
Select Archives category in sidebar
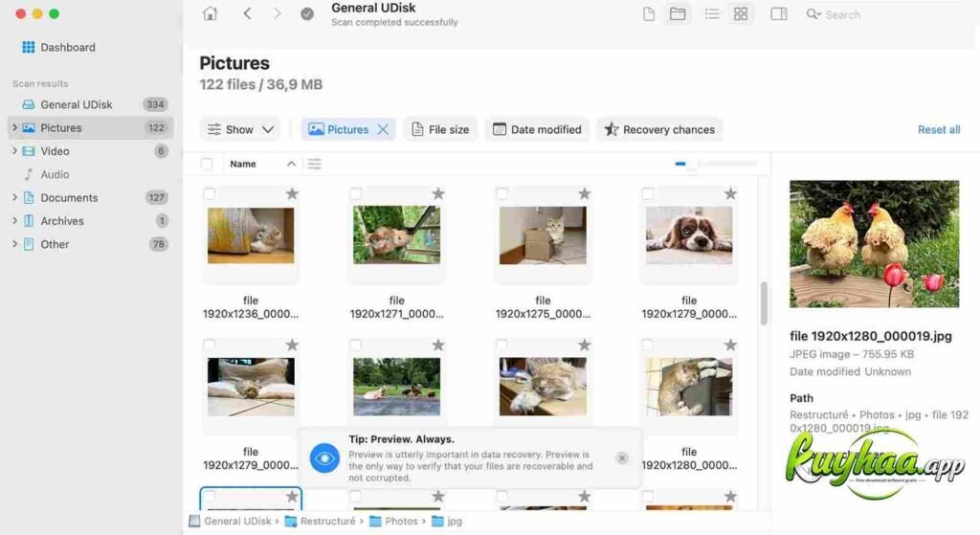[89, 221]
